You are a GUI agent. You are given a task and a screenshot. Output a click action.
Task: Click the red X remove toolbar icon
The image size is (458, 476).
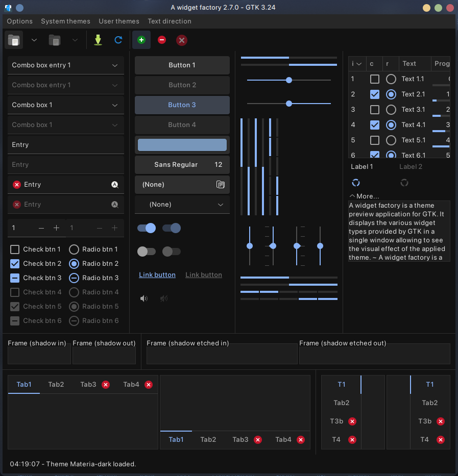pos(181,40)
